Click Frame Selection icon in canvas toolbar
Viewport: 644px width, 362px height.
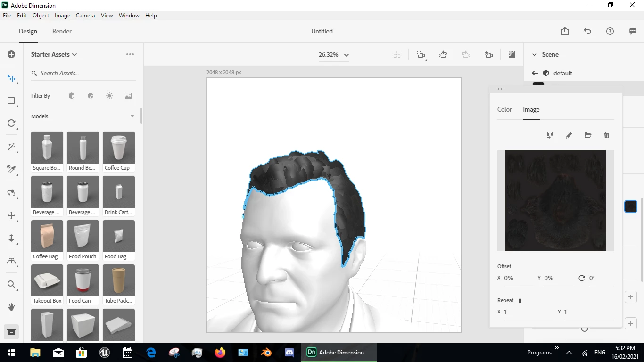397,55
